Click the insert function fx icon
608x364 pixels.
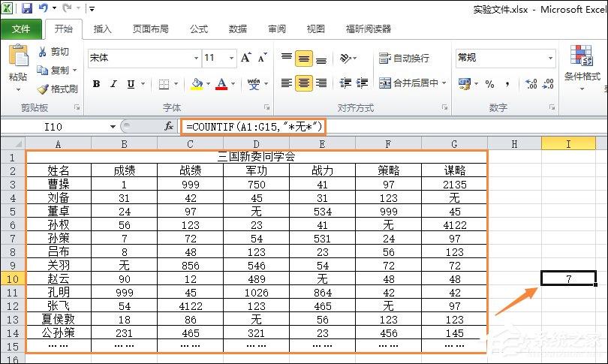click(169, 126)
